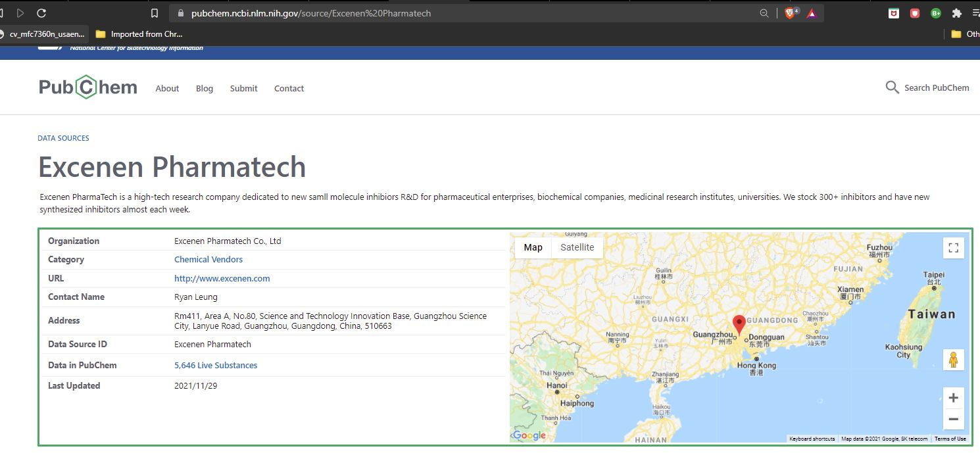This screenshot has height=461, width=980.
Task: Click the organization value Excenen Pharmatech Co., Ltd
Action: click(x=228, y=241)
